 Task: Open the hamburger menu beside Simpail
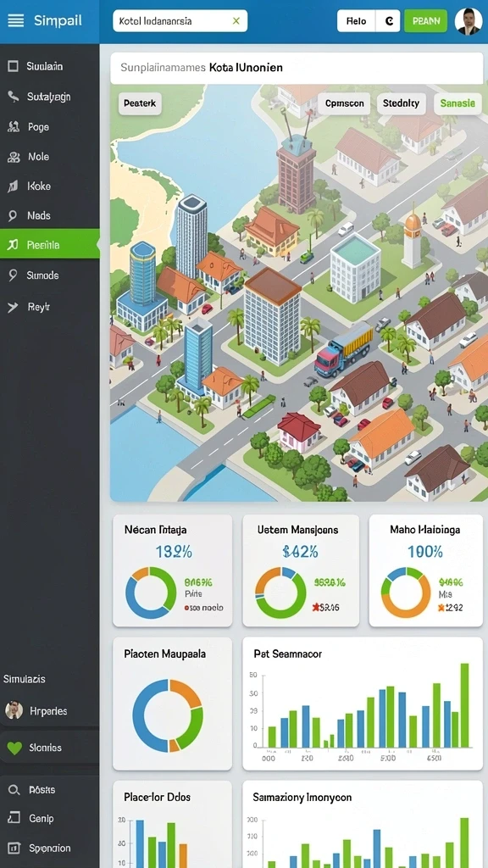16,21
